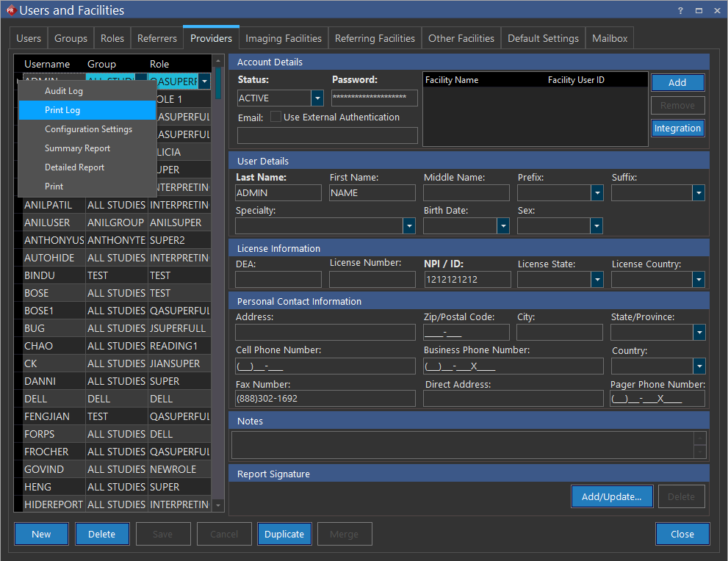Expand the Birth Date picker
The image size is (728, 561).
click(x=503, y=226)
